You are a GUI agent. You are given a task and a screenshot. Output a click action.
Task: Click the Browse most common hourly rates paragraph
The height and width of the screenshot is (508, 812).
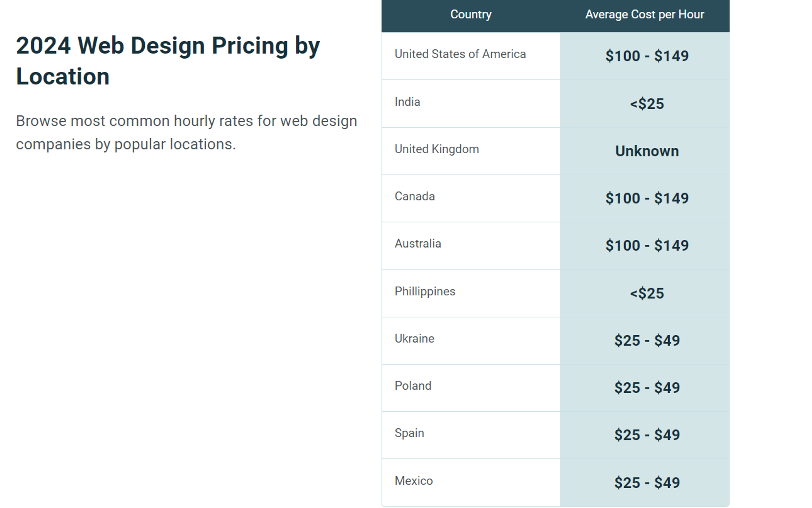[x=187, y=132]
